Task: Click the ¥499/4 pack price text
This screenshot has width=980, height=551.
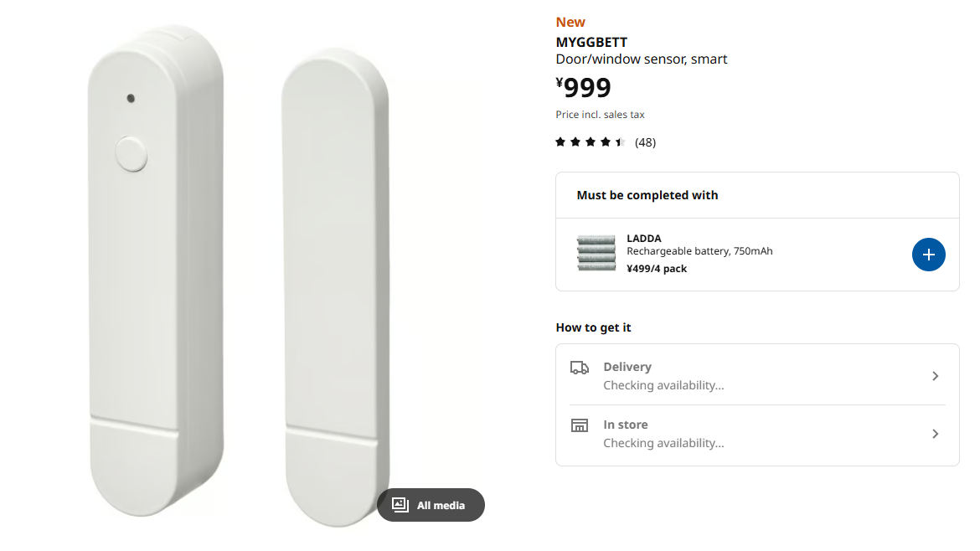Action: click(x=657, y=269)
